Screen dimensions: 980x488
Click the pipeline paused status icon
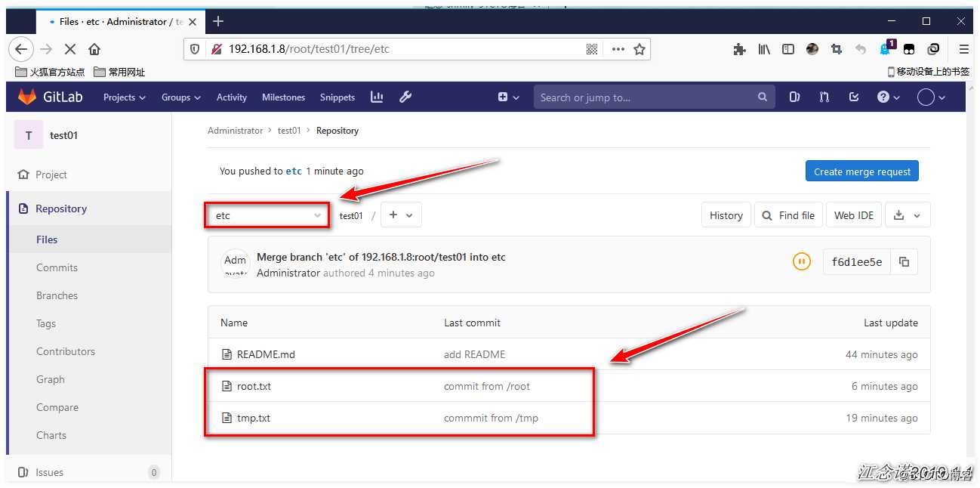click(801, 262)
